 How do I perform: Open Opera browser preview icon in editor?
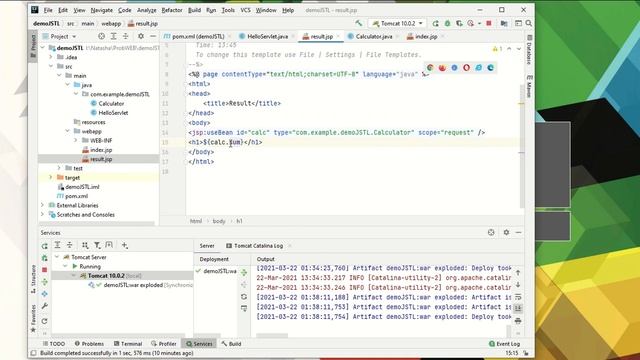[467, 68]
